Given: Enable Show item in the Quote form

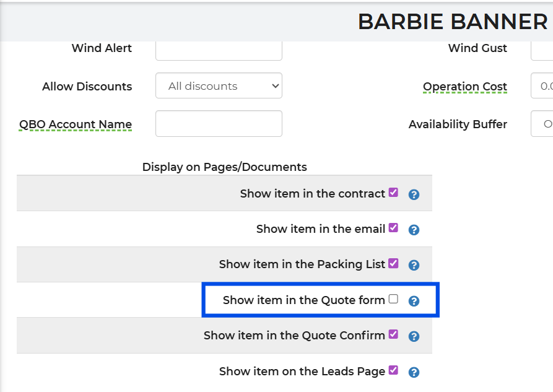Looking at the screenshot, I should (x=393, y=299).
